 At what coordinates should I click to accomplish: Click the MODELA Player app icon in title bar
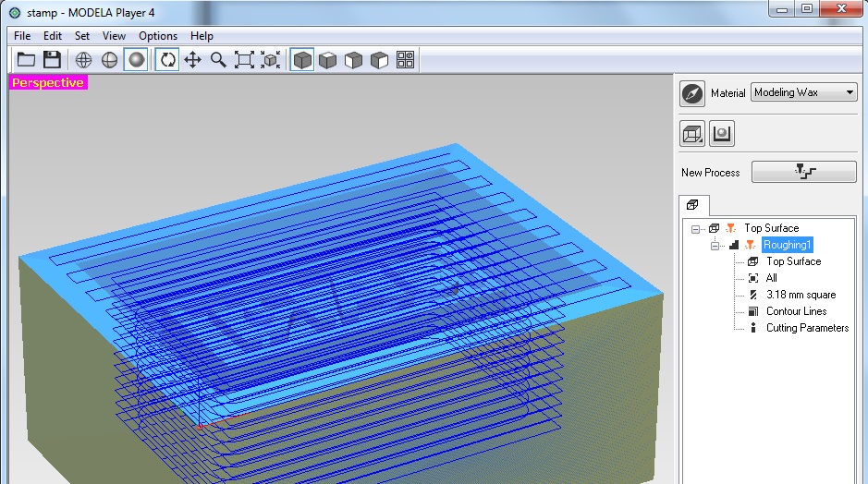coord(15,12)
